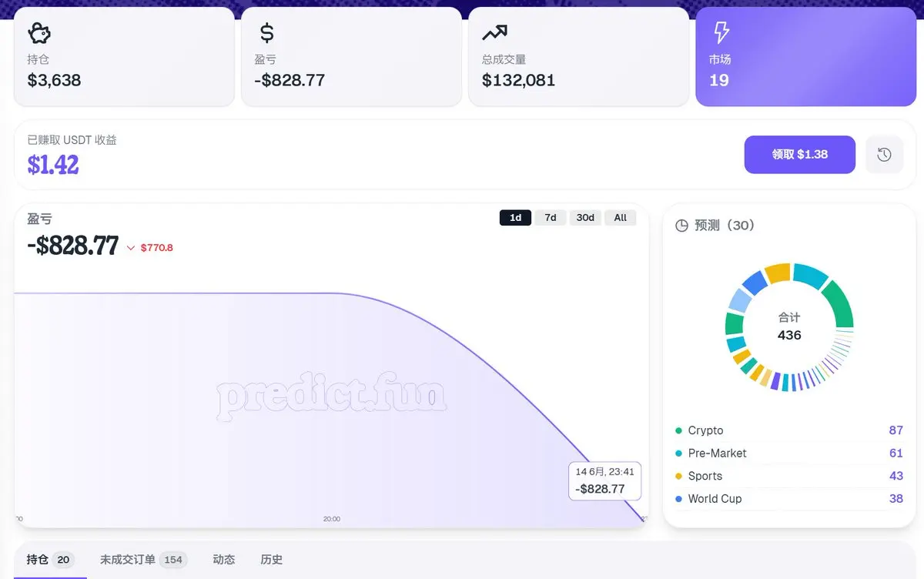924x579 pixels.
Task: Click the piggy bank holdings icon
Action: (39, 33)
